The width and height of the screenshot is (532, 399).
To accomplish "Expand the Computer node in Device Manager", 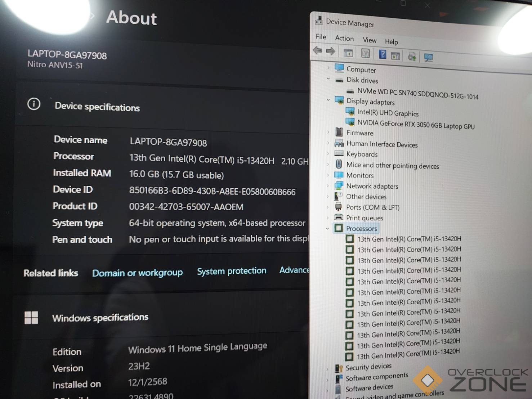I will tap(328, 67).
